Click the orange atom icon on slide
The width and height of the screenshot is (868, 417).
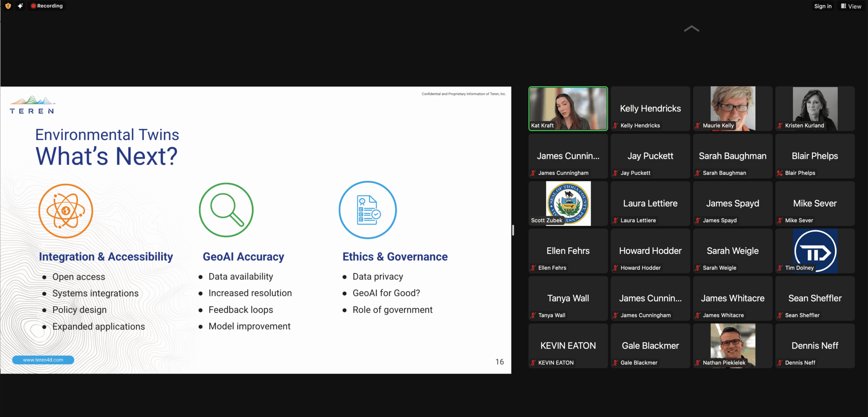[x=66, y=211]
